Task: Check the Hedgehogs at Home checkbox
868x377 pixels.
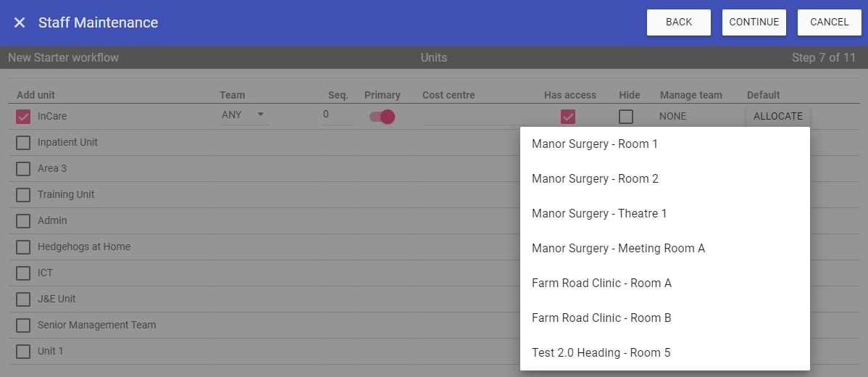Action: tap(23, 247)
